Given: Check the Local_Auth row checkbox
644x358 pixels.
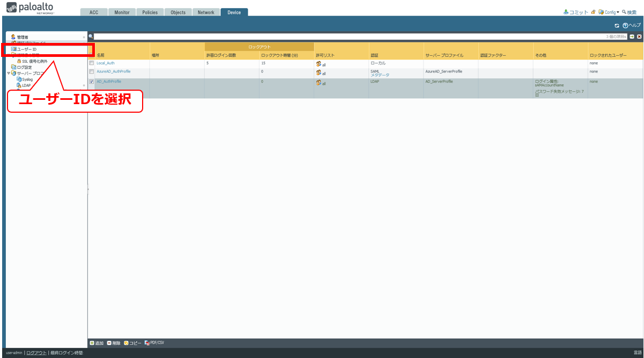Looking at the screenshot, I should click(x=92, y=63).
